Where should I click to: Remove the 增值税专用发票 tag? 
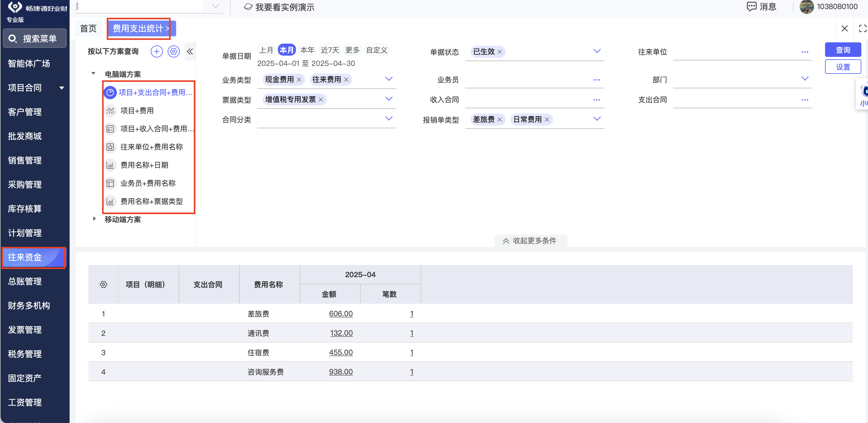tap(321, 100)
